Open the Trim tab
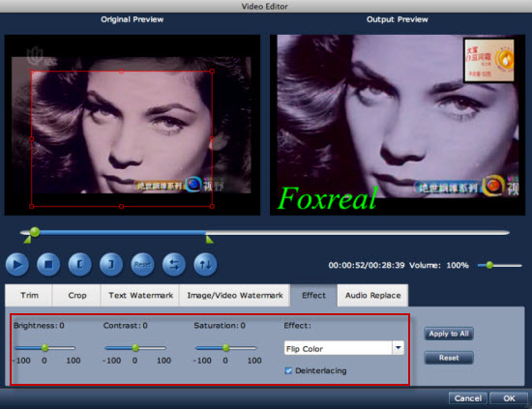The width and height of the screenshot is (532, 409). [x=29, y=296]
